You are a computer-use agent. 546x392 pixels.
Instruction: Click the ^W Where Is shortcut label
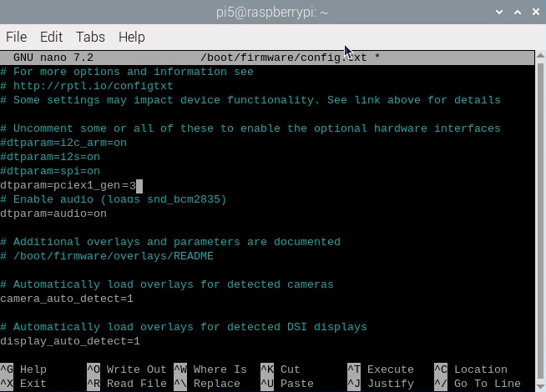point(210,369)
